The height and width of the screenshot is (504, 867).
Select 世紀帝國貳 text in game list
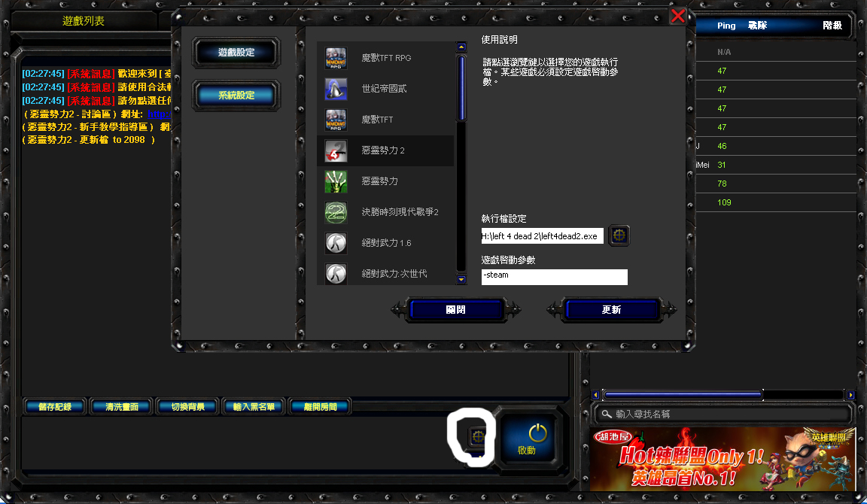tap(384, 89)
